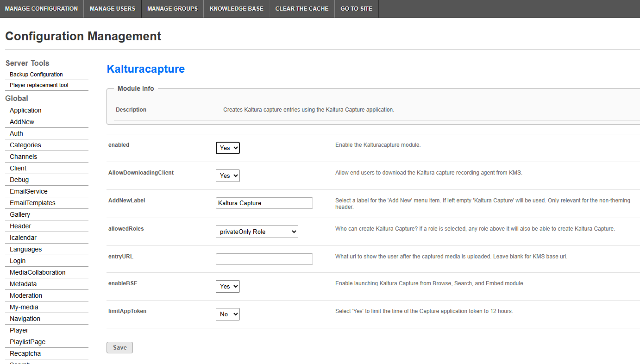Open the Manage Configuration menu

pyautogui.click(x=42, y=9)
